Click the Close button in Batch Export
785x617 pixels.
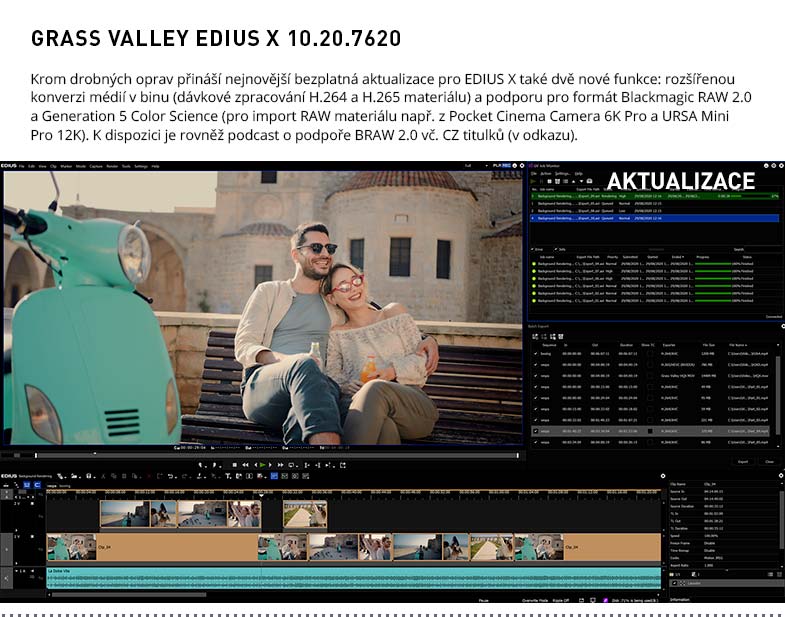coord(769,462)
